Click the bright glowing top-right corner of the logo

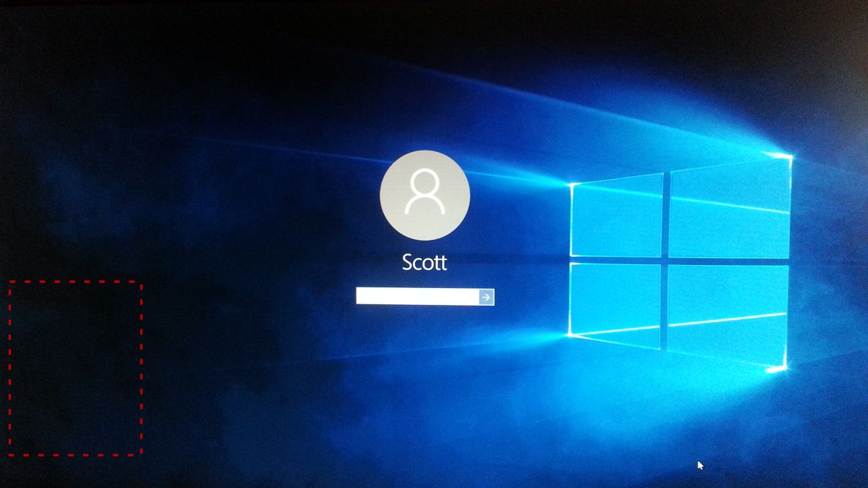click(x=787, y=157)
